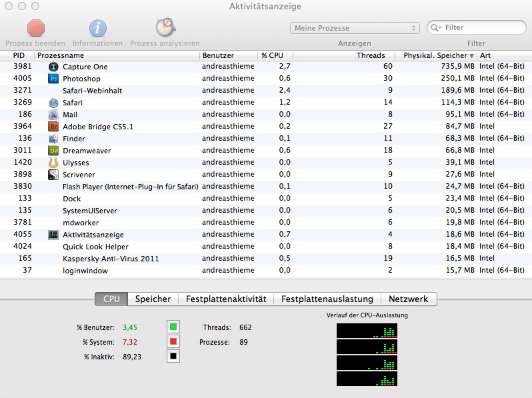Sort by the Benutzer column header
The width and height of the screenshot is (532, 398).
[x=229, y=55]
